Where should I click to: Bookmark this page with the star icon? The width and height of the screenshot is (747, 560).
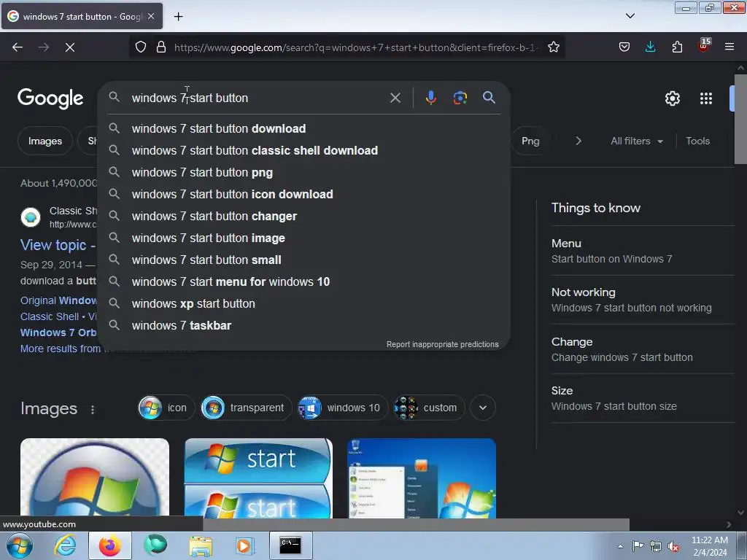553,47
